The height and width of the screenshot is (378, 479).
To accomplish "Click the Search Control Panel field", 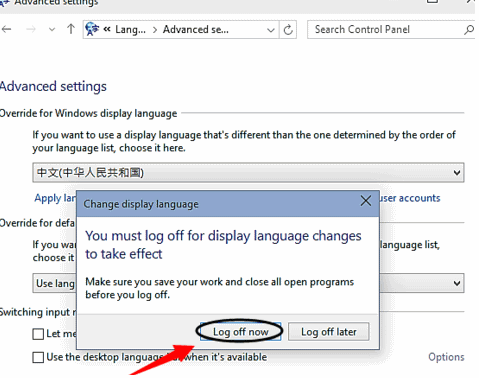I will pos(391,30).
